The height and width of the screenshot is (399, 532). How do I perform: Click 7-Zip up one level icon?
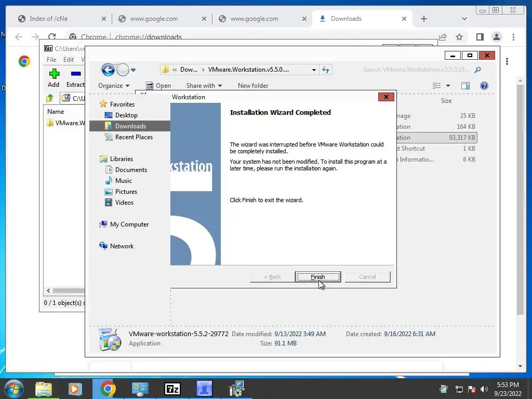pos(50,98)
